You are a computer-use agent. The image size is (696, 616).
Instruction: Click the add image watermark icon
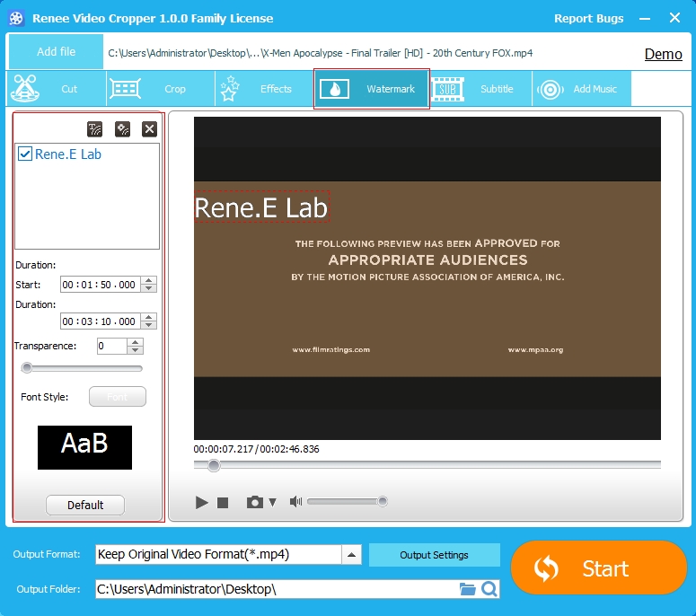pos(122,129)
